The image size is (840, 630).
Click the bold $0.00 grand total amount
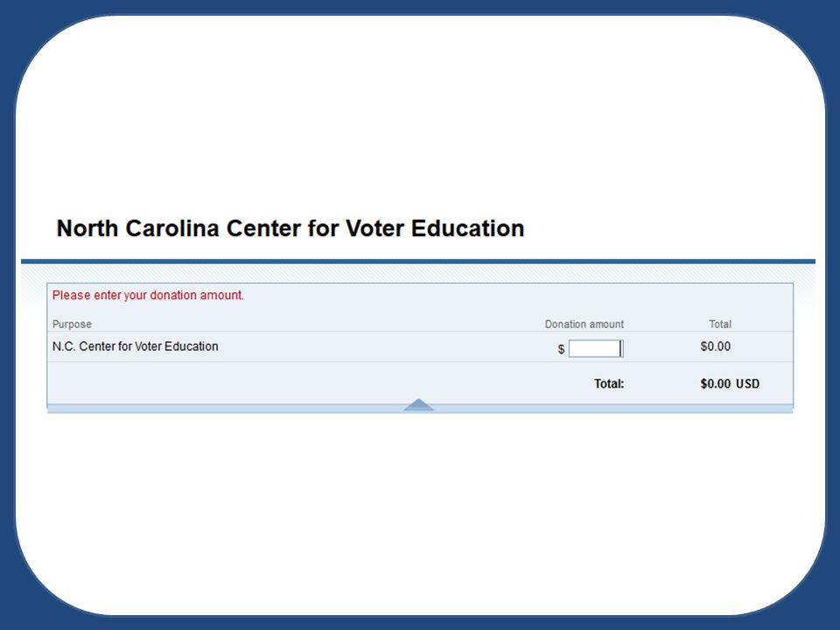pyautogui.click(x=715, y=383)
